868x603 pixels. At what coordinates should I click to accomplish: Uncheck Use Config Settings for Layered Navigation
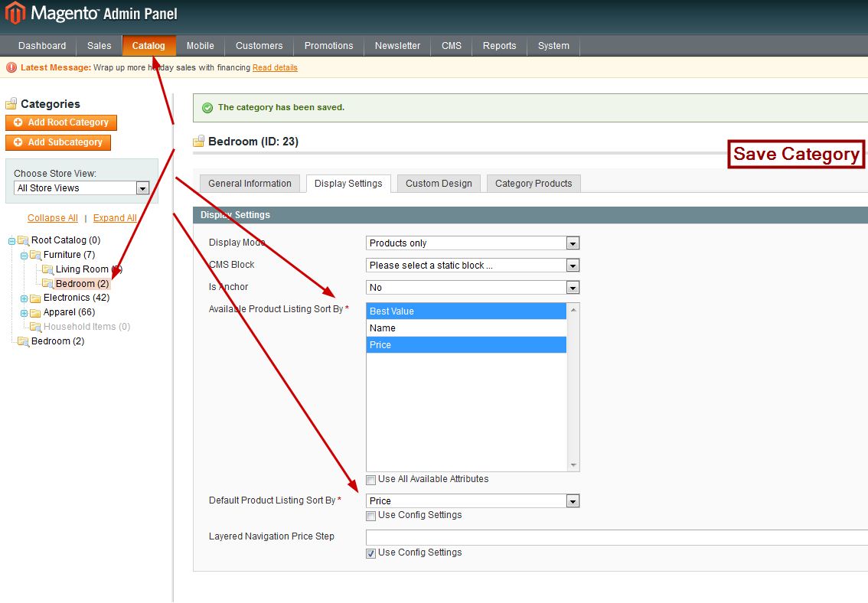(x=371, y=552)
